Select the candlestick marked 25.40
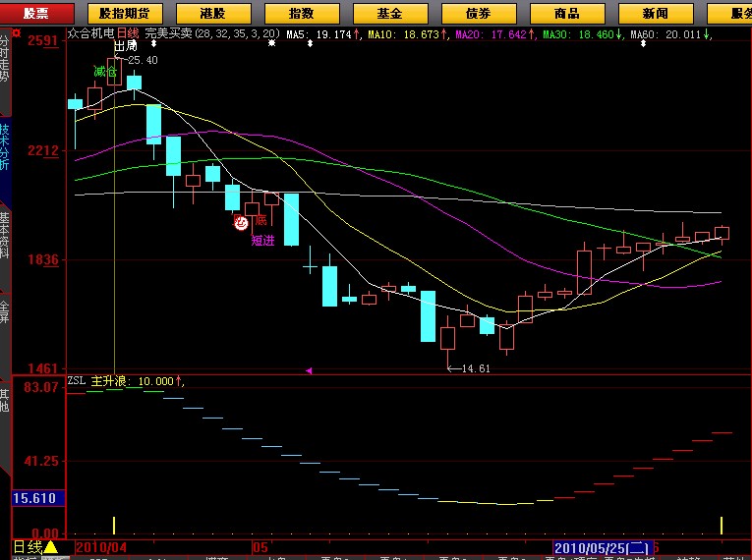752x560 pixels. coord(115,71)
